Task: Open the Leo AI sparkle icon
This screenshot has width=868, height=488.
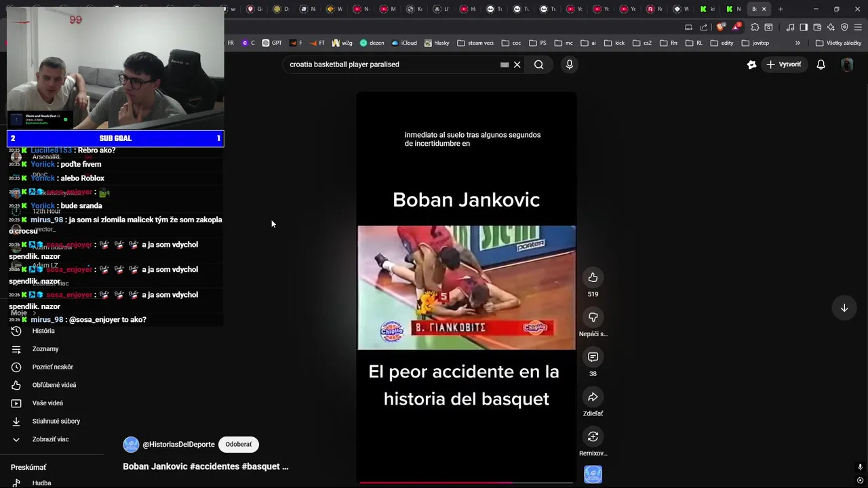Action: tap(831, 27)
